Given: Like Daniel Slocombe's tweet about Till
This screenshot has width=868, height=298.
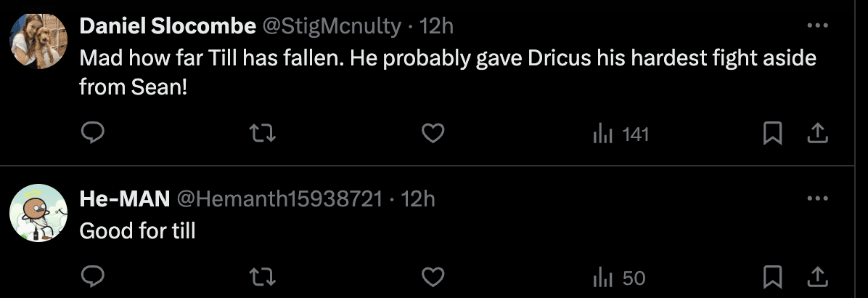Looking at the screenshot, I should [x=433, y=134].
